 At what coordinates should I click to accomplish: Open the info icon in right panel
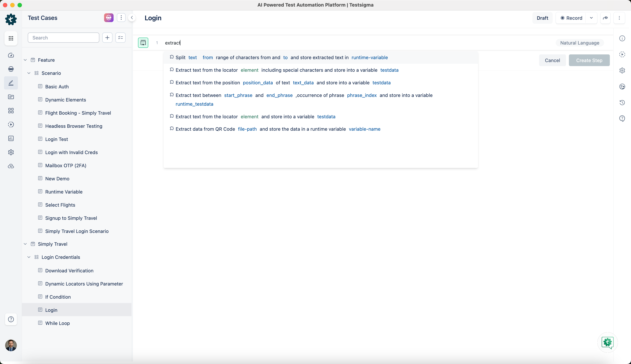(622, 38)
